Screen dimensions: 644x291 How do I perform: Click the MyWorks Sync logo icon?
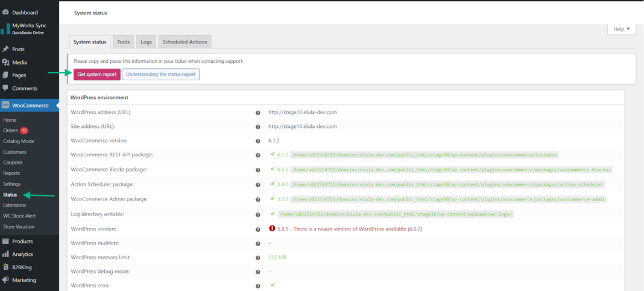5,28
